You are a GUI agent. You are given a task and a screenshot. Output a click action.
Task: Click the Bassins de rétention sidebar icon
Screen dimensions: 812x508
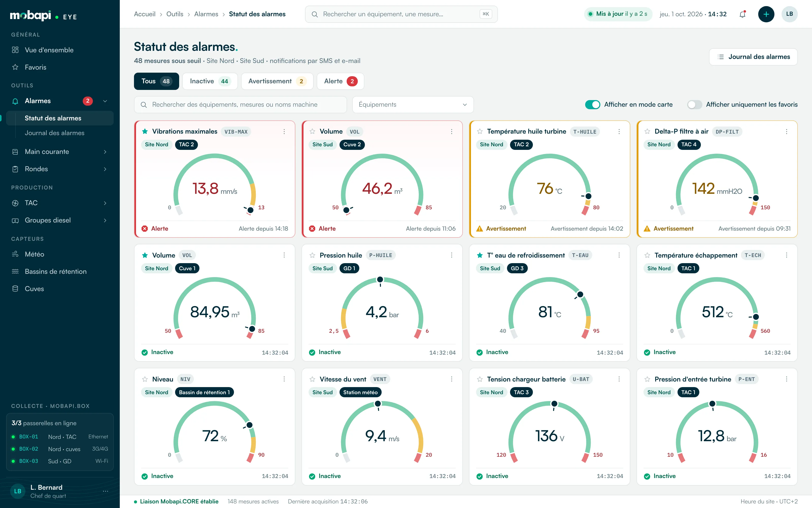click(15, 272)
